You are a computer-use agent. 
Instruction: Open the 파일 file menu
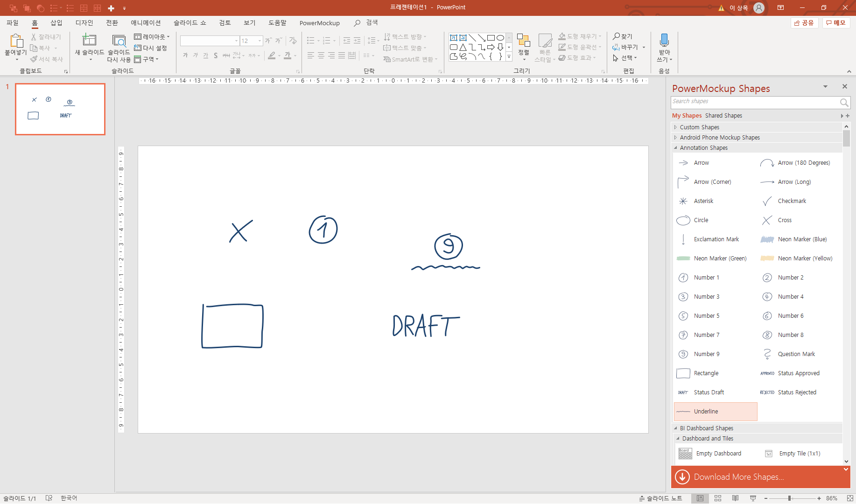13,23
